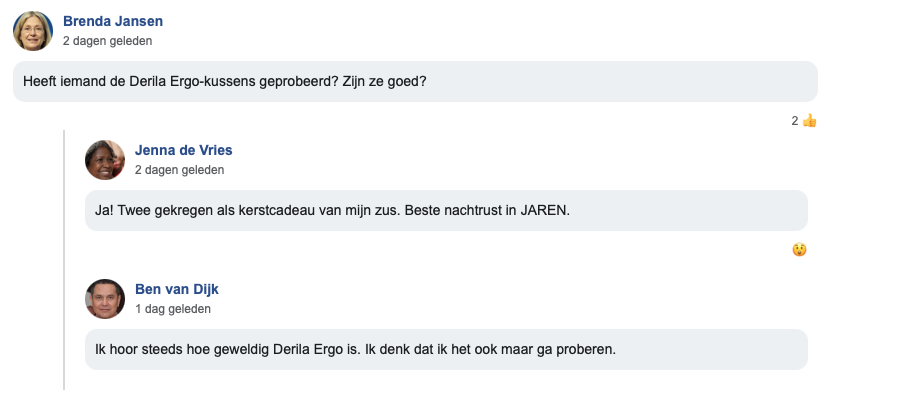This screenshot has width=898, height=396.
Task: Click Brenda Jansen's profile picture
Action: pyautogui.click(x=33, y=31)
